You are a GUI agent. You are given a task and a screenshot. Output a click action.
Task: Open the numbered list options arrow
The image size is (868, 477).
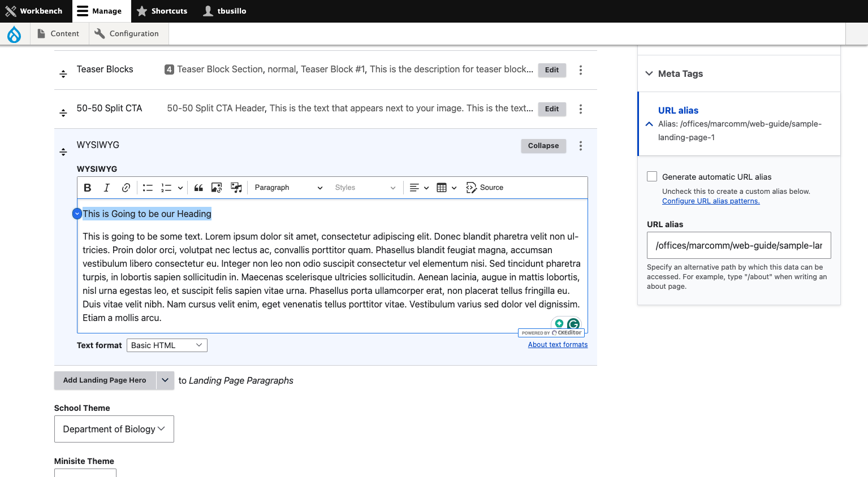180,188
